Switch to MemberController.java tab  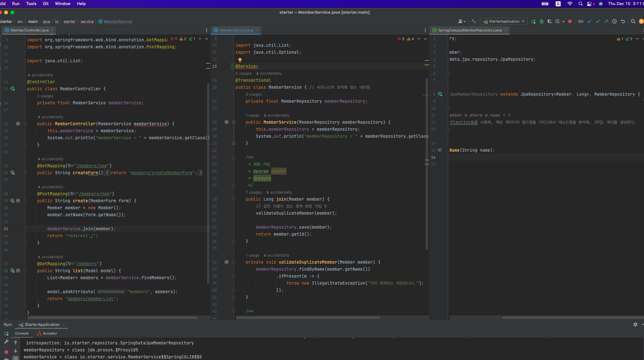29,30
